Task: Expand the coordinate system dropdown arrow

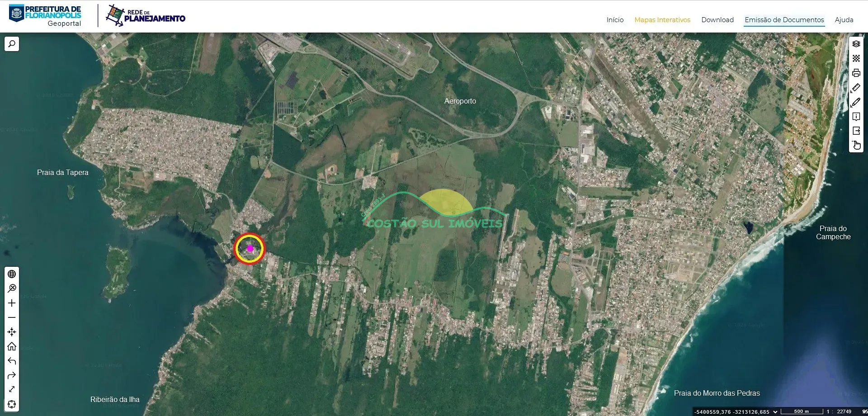Action: [x=775, y=412]
